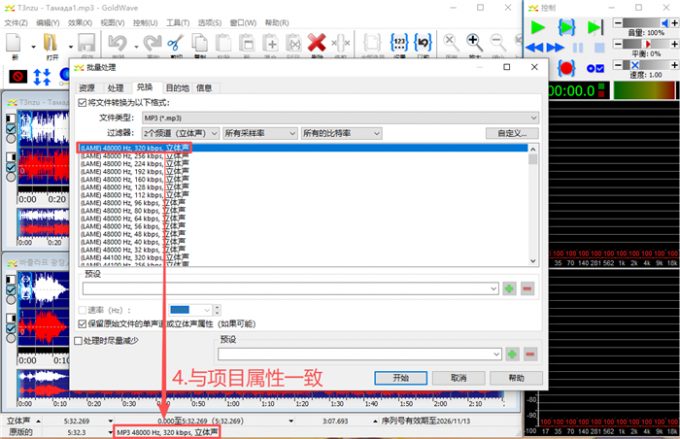Select the 48000 Hz, 256 kbps list entry
Viewport: 680px width, 439px height.
click(x=135, y=155)
